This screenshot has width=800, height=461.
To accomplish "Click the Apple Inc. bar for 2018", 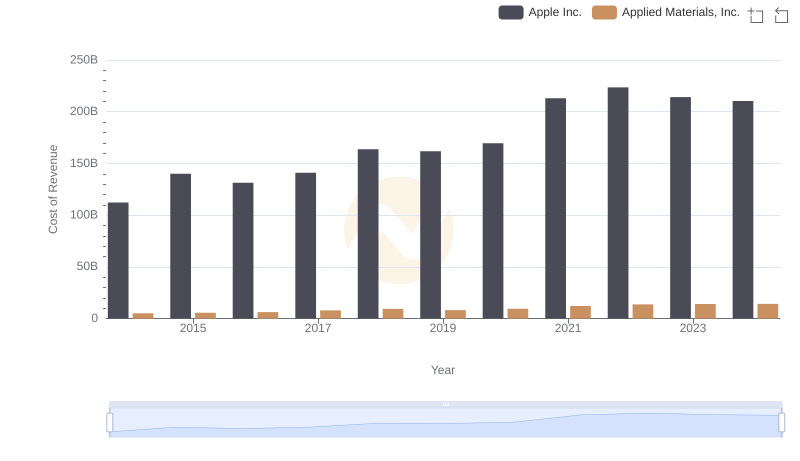I will [x=368, y=234].
